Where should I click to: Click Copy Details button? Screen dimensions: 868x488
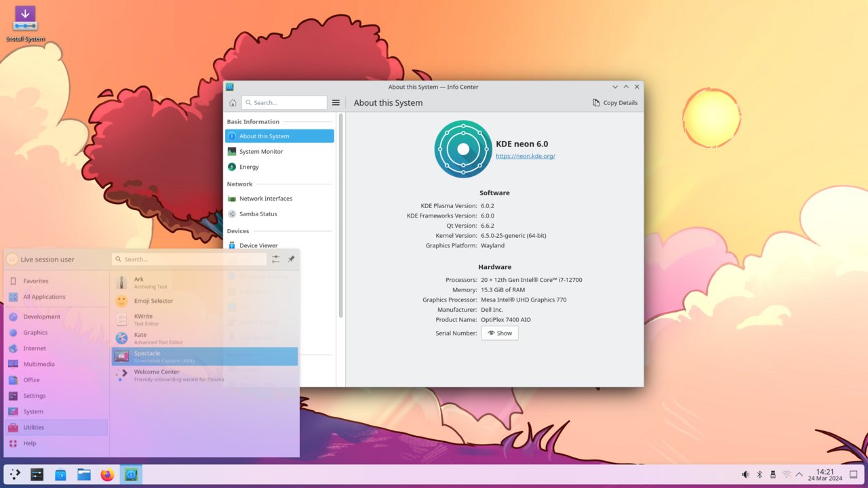tap(615, 103)
